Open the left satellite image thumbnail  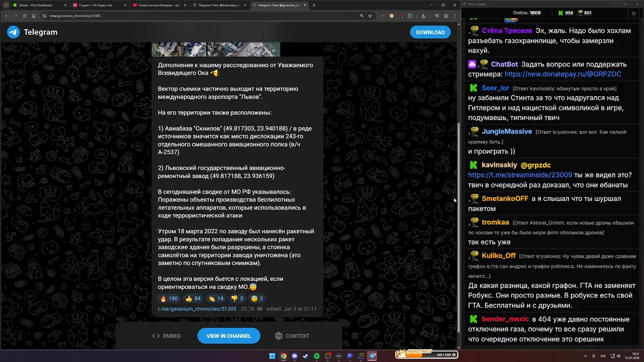pos(179,49)
